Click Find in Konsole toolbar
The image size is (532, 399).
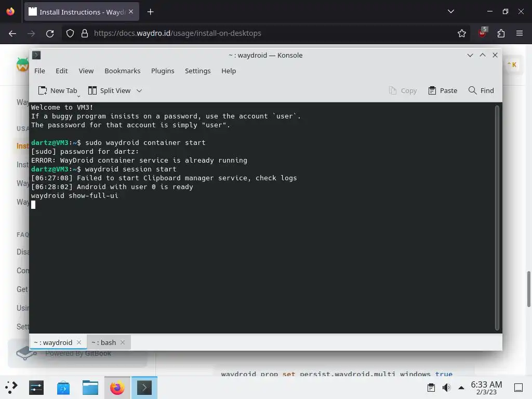point(481,90)
